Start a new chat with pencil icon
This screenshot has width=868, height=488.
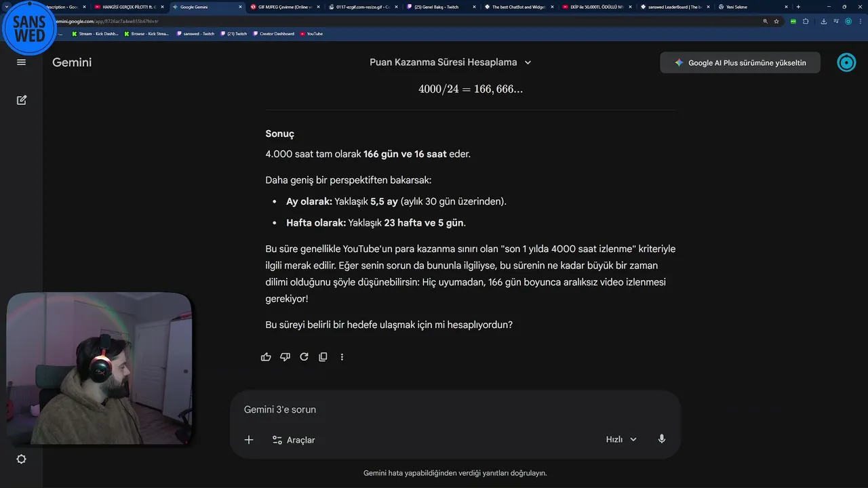21,100
